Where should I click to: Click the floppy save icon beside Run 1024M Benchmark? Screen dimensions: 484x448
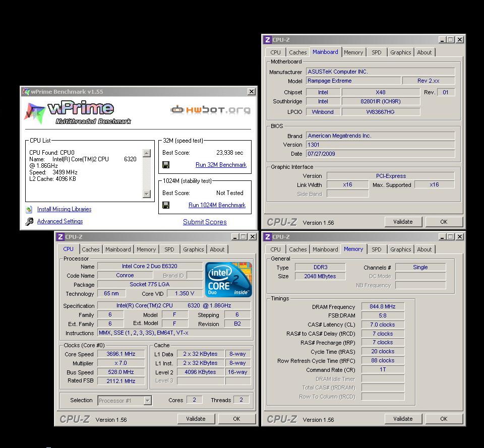(x=166, y=205)
